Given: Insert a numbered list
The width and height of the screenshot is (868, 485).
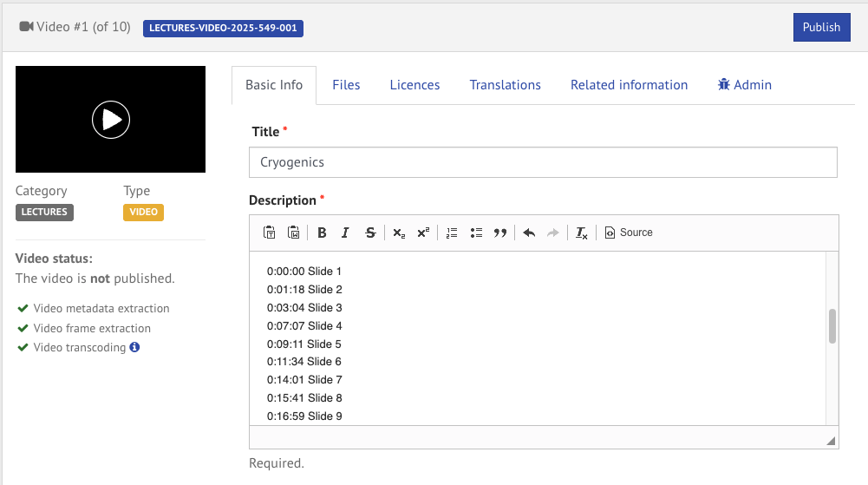Looking at the screenshot, I should (x=452, y=233).
